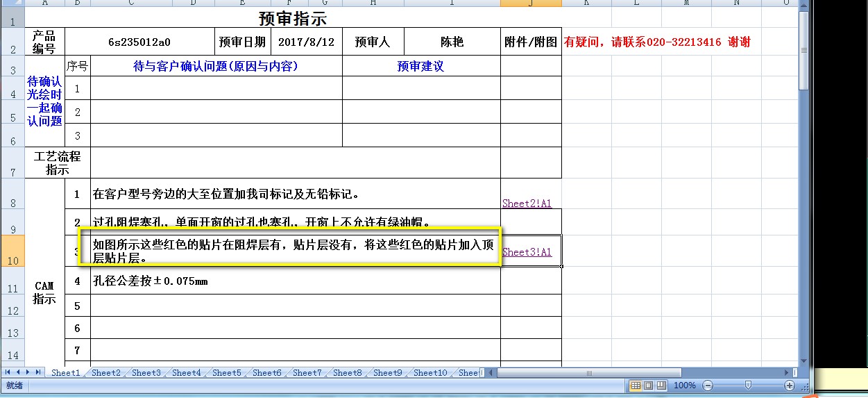Select row 13 header

click(12, 327)
